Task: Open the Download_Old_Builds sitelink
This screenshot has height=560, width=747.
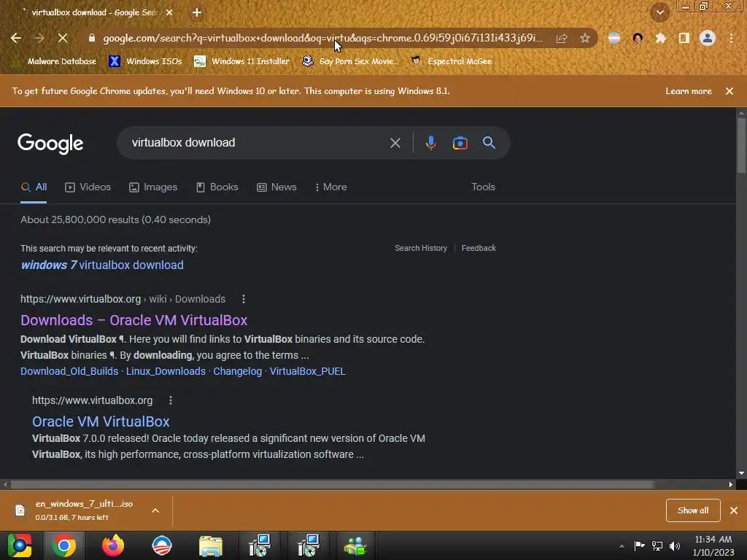Action: (69, 371)
